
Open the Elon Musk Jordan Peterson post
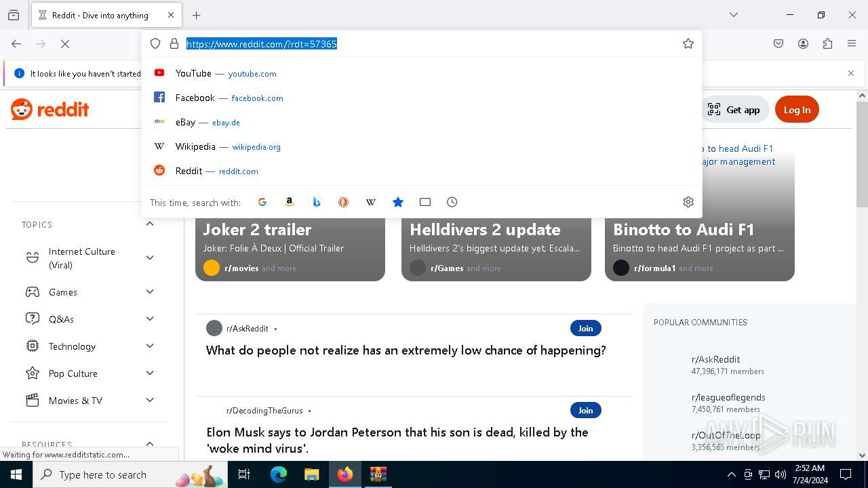[x=397, y=440]
